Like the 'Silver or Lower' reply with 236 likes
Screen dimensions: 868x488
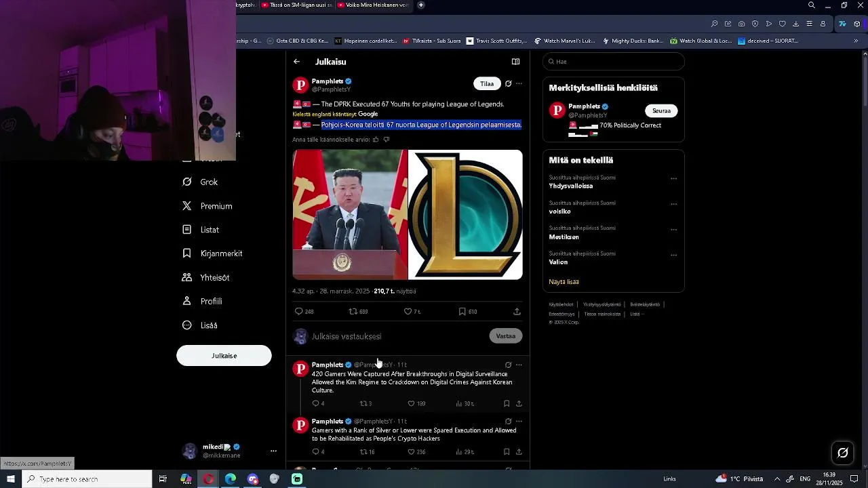[x=416, y=452]
